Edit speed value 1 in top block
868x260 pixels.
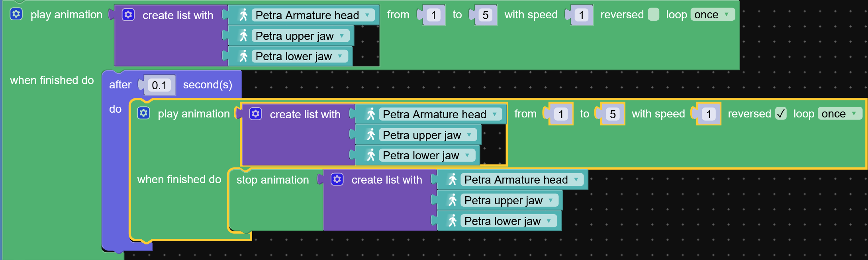[x=581, y=15]
